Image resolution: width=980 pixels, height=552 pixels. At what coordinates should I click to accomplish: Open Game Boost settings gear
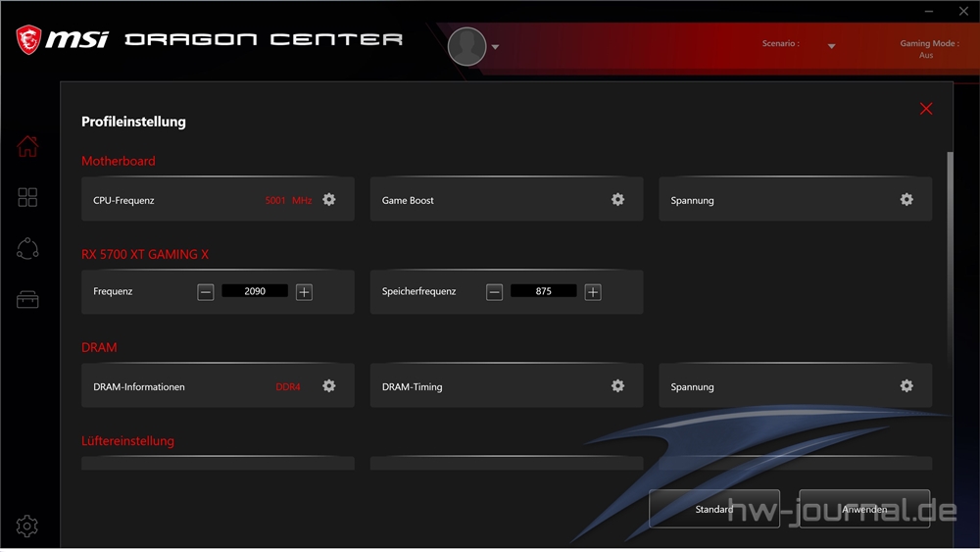point(618,199)
